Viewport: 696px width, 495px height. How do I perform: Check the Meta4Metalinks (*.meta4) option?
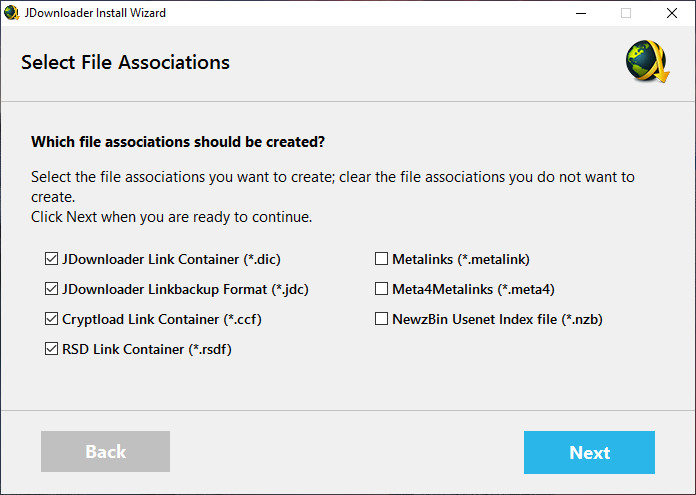pyautogui.click(x=381, y=289)
